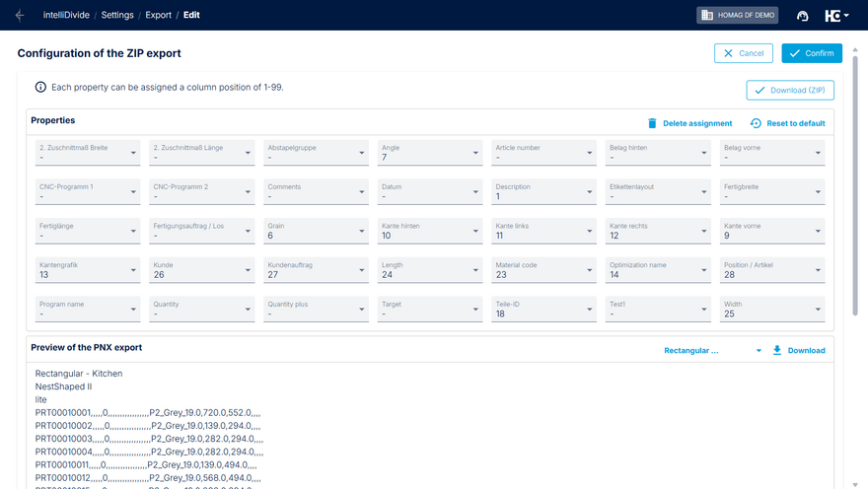Navigate to Export in the breadcrumb
Viewport: 868px width, 489px height.
(x=159, y=15)
